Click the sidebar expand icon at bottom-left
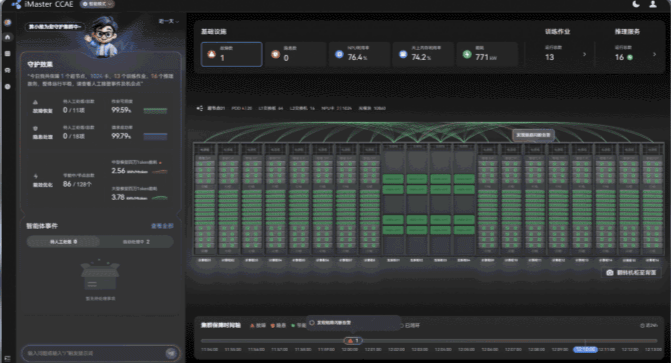 tap(7, 358)
